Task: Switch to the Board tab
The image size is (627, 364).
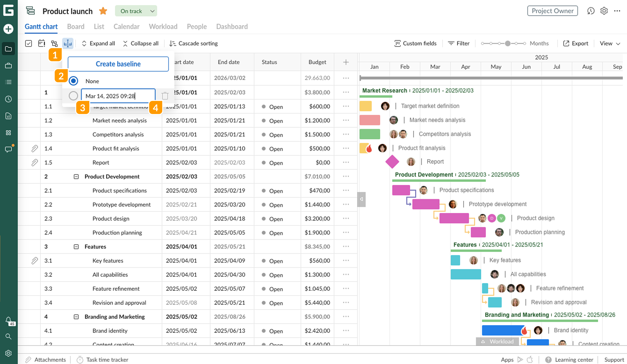Action: coord(76,27)
